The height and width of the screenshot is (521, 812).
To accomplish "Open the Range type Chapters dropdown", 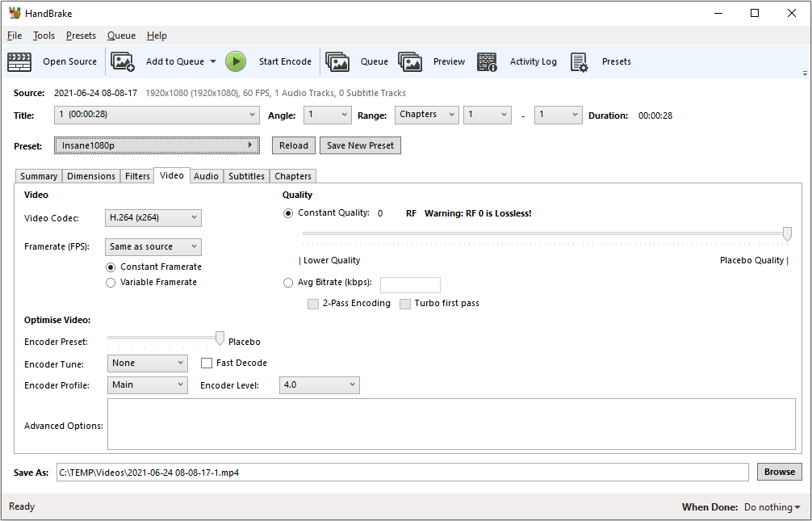I will pos(427,115).
